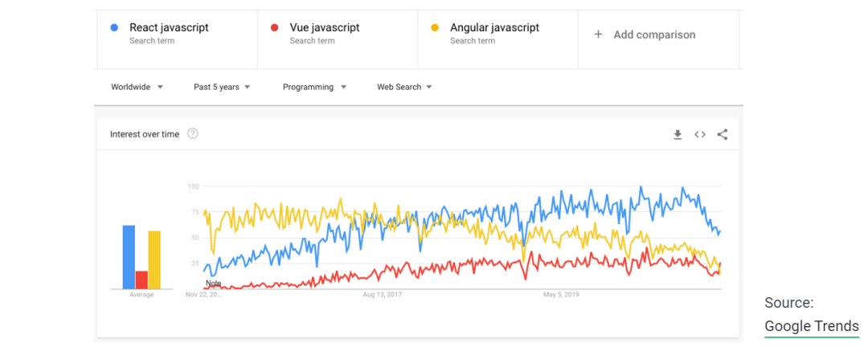Open the Interest over time help icon
Screen dimensions: 868x347
tap(193, 134)
